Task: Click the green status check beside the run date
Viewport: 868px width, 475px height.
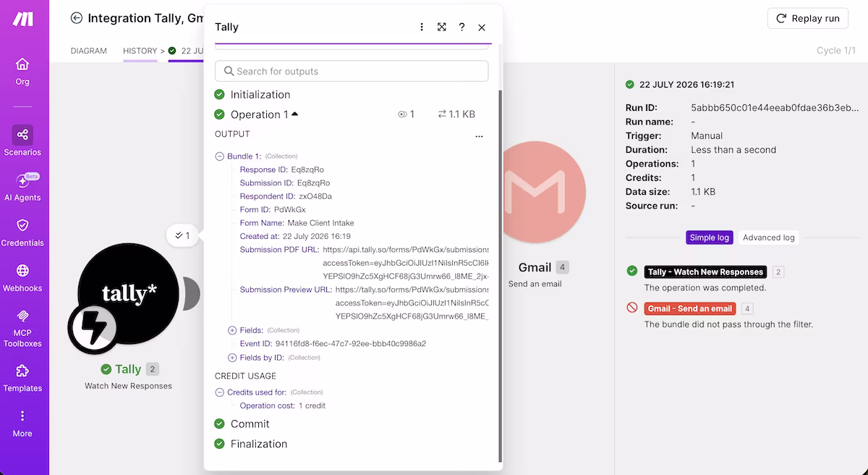Action: click(630, 85)
